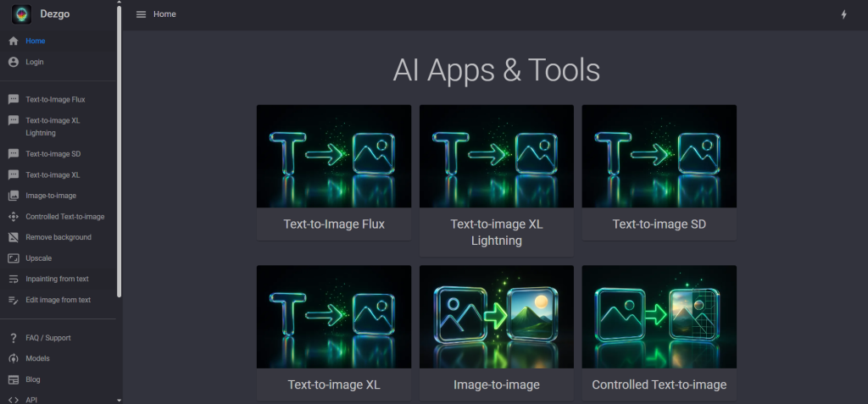868x404 pixels.
Task: Toggle the hamburger menu in top bar
Action: point(141,14)
